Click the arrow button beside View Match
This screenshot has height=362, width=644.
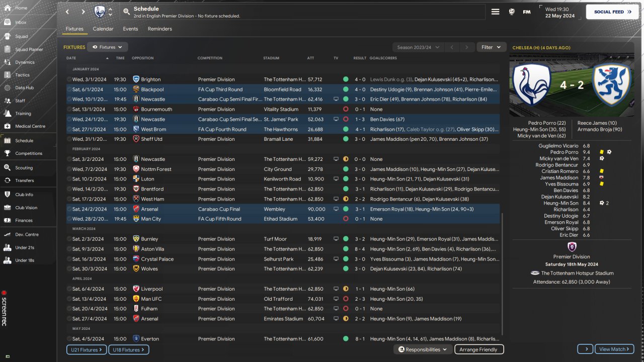click(585, 349)
